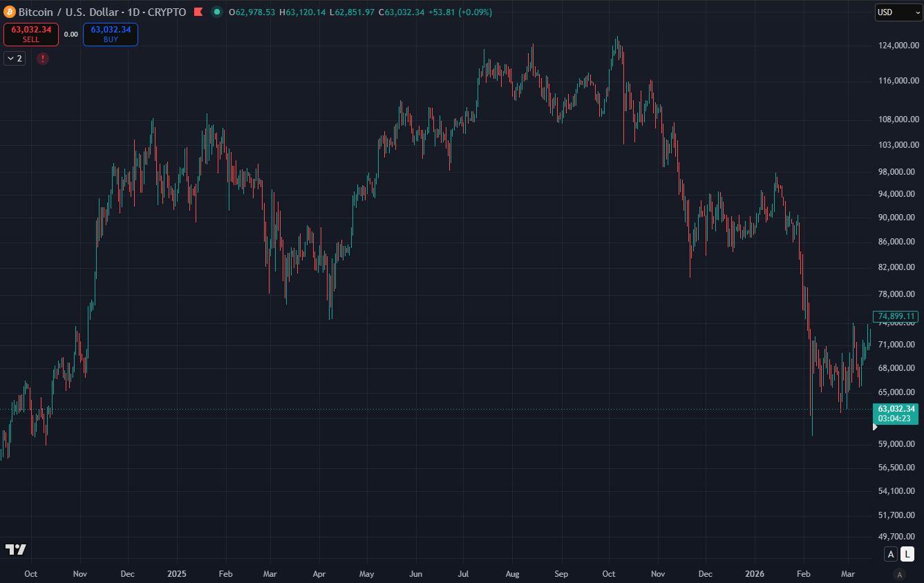
Task: Click the low value L62,851.97
Action: (352, 12)
